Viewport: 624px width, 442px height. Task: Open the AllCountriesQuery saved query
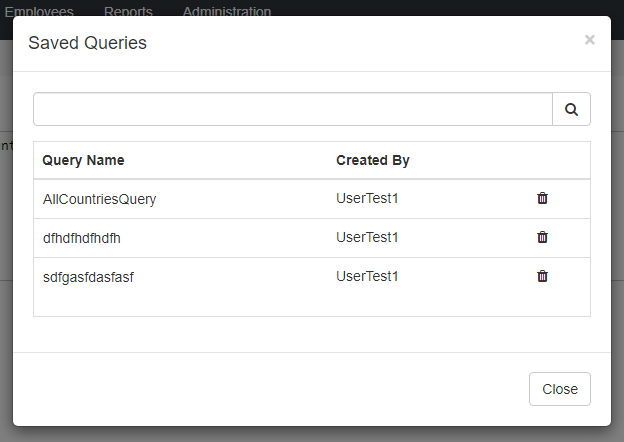point(99,199)
